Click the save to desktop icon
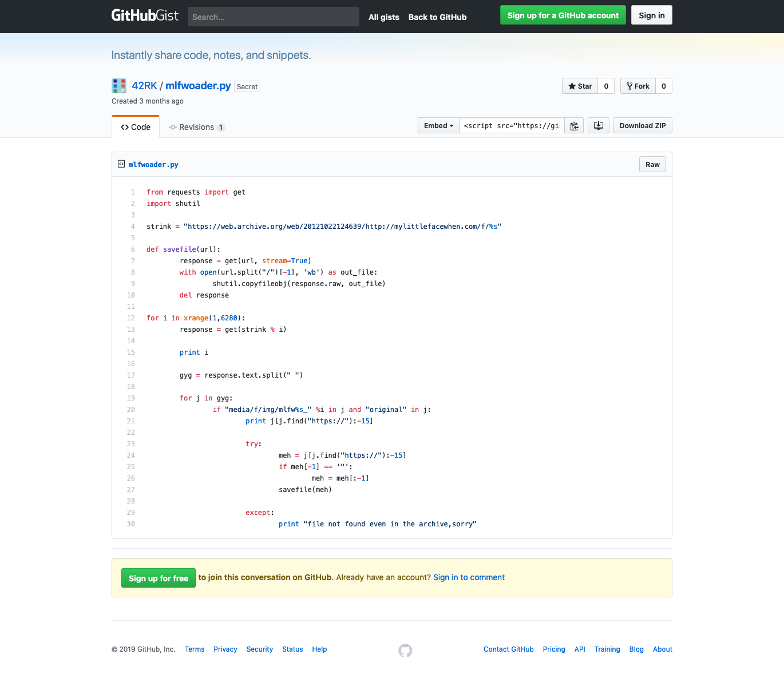This screenshot has height=686, width=784. pos(598,126)
